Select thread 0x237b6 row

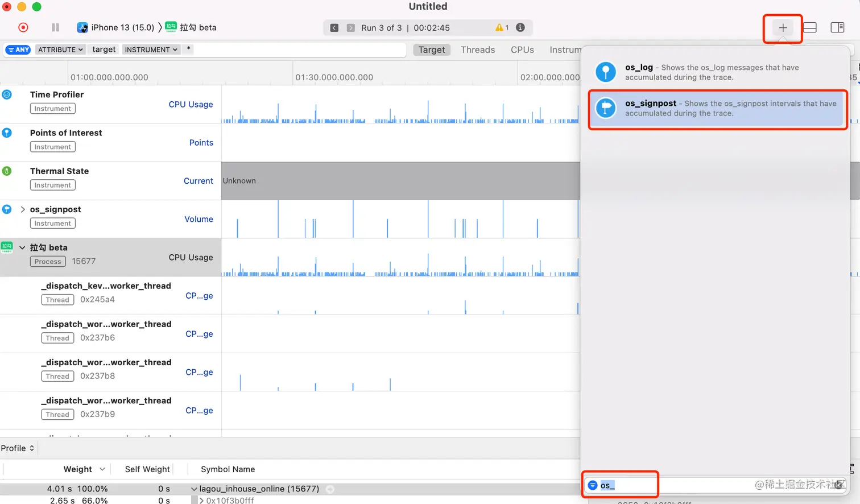(x=110, y=333)
